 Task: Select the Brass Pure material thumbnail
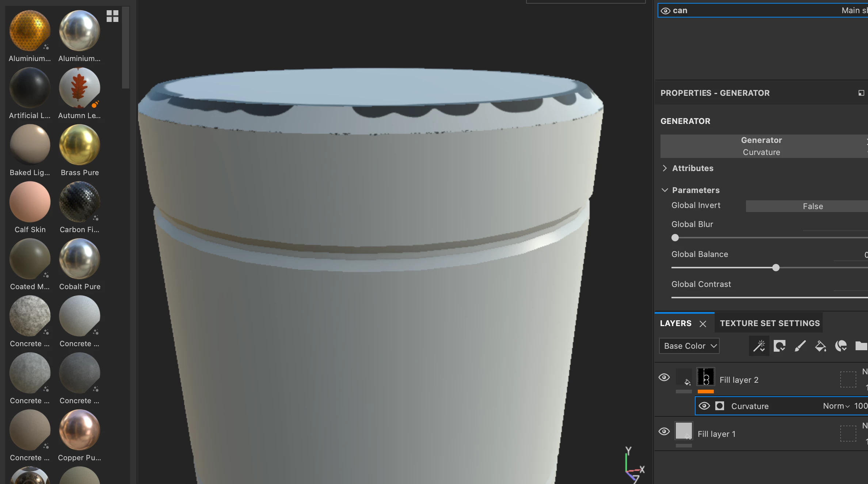[80, 145]
